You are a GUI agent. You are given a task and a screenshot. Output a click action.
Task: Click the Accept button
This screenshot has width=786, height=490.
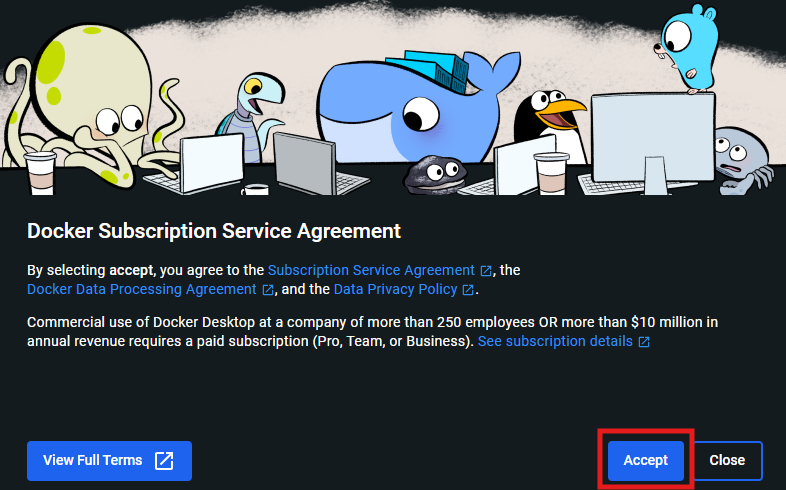(x=646, y=460)
